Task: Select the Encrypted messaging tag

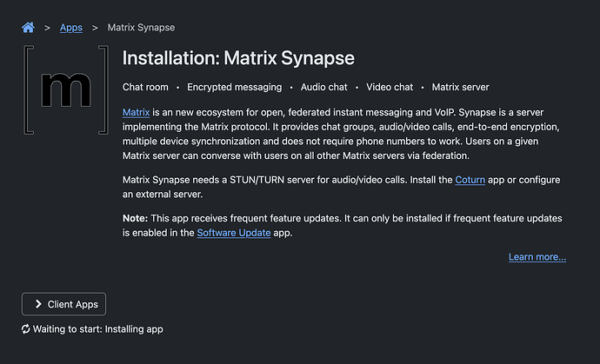Action: 234,87
